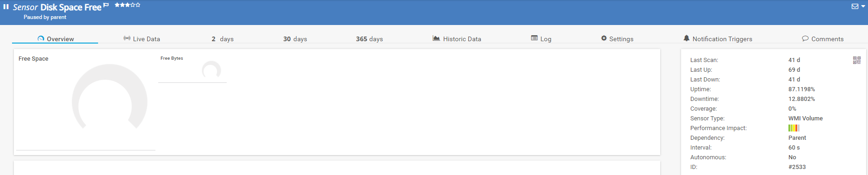868x175 pixels.
Task: Click the Free Space gauge
Action: coord(110,97)
